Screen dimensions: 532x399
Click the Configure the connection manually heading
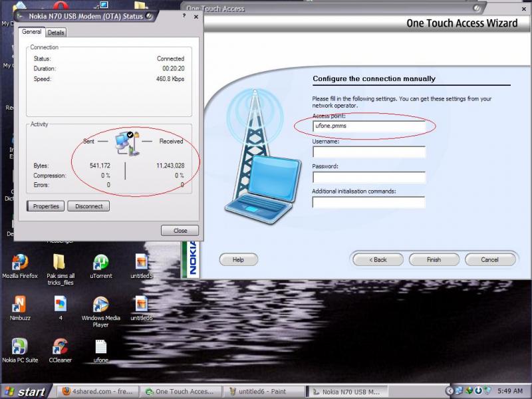pos(374,78)
